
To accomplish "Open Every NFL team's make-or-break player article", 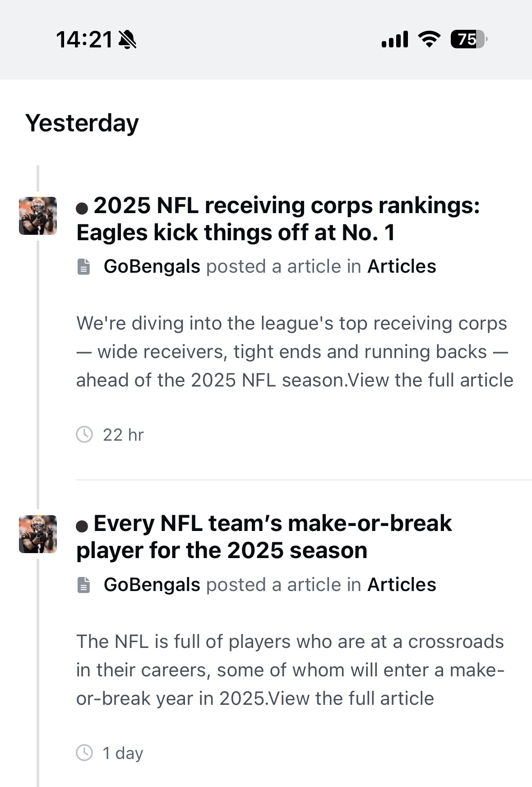I will tap(264, 537).
